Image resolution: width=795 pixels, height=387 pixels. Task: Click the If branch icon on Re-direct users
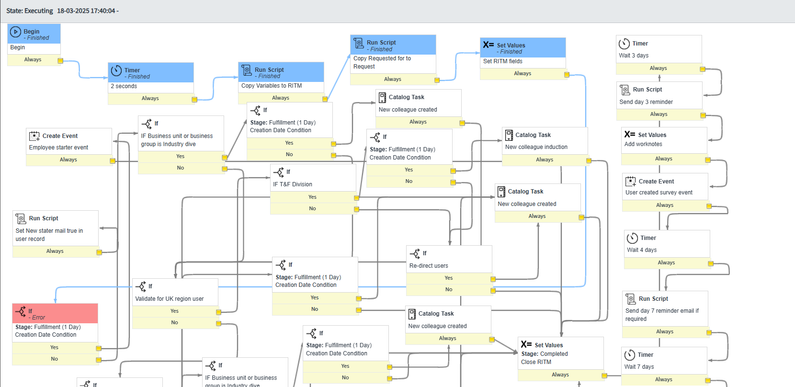[x=415, y=253]
